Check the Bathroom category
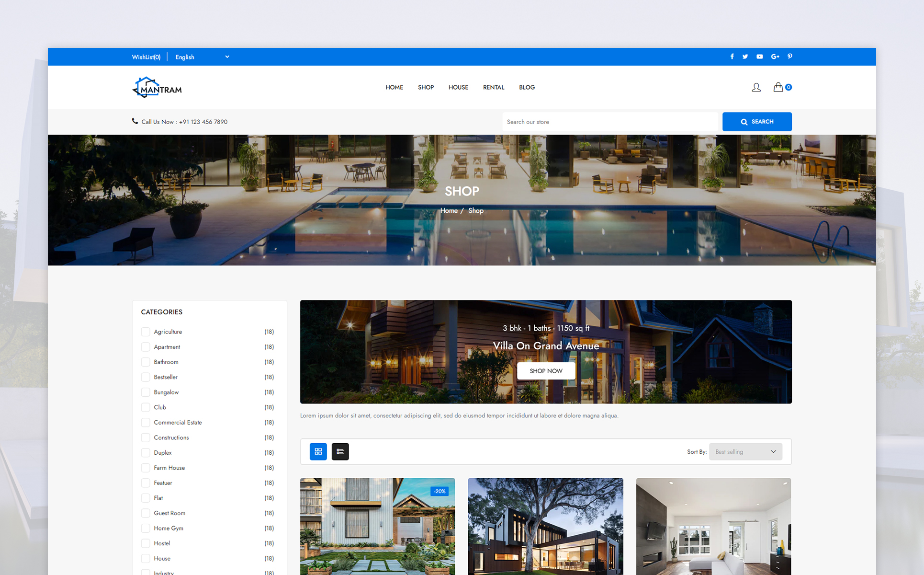This screenshot has width=924, height=575. (x=146, y=362)
